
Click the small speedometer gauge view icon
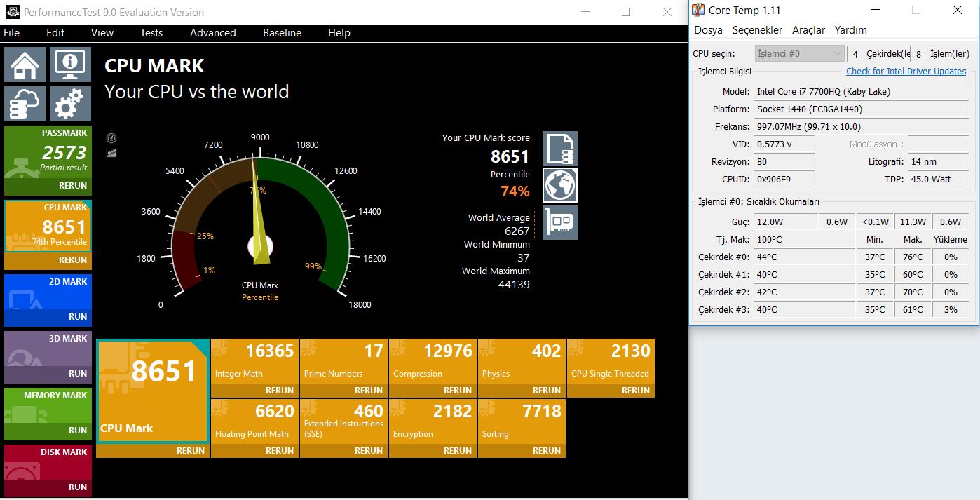tap(111, 138)
